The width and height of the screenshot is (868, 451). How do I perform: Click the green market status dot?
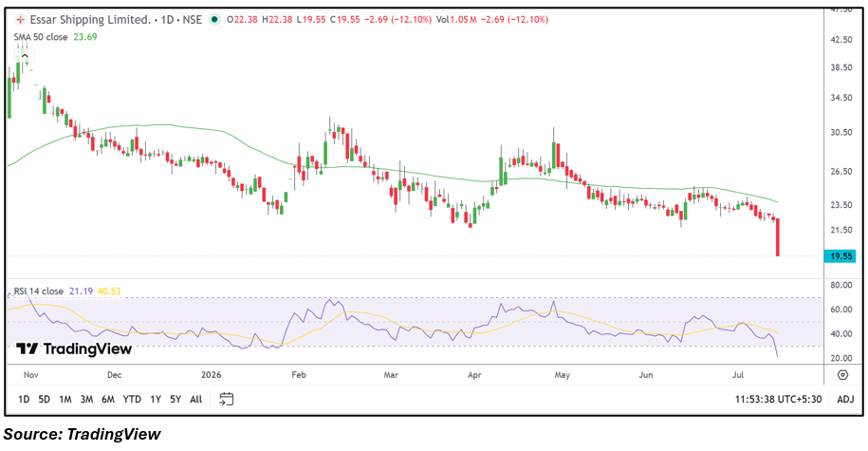pos(214,20)
